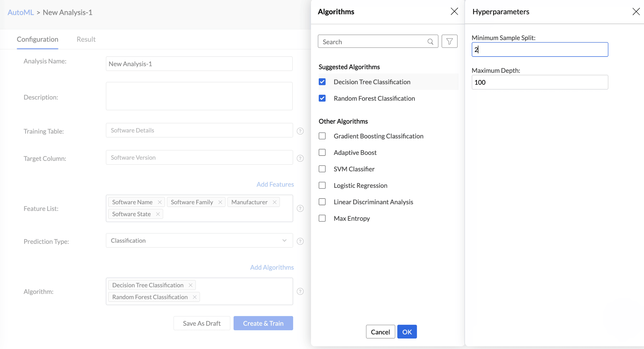Viewport: 644px width, 349px height.
Task: Click the filter funnel icon beside Search
Action: click(449, 41)
